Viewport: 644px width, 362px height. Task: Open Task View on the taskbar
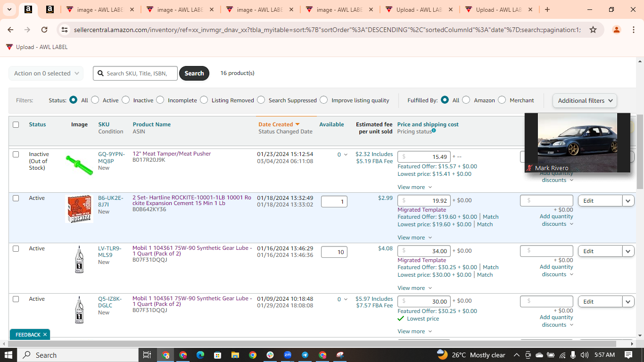(147, 355)
